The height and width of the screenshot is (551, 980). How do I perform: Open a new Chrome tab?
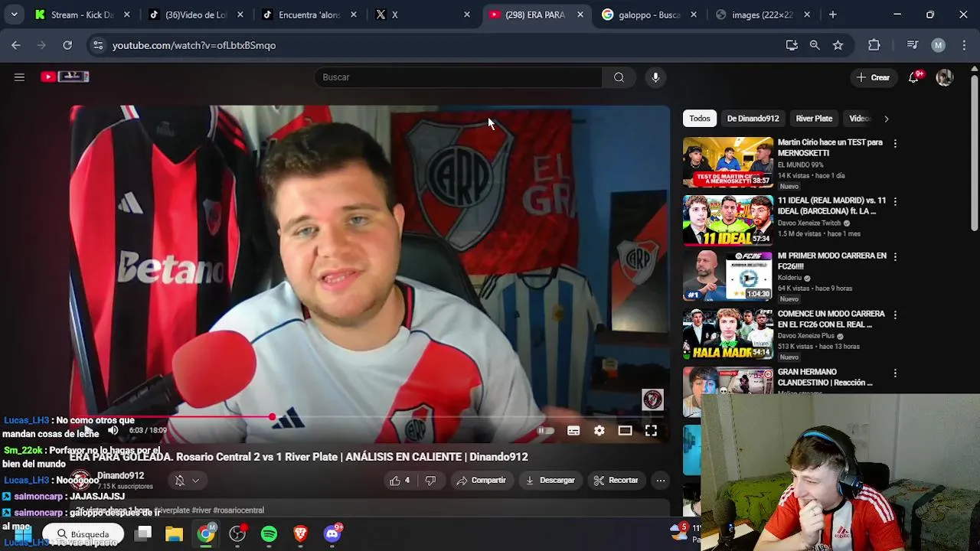(x=833, y=15)
